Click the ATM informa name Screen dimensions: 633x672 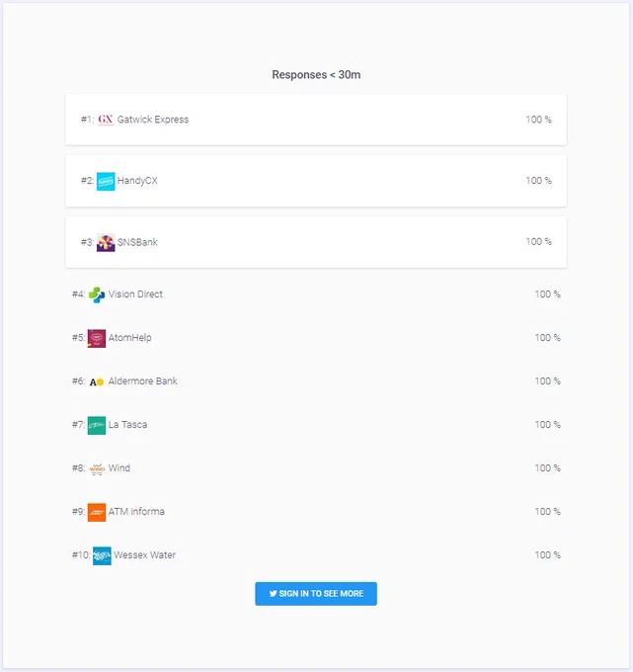pos(136,512)
